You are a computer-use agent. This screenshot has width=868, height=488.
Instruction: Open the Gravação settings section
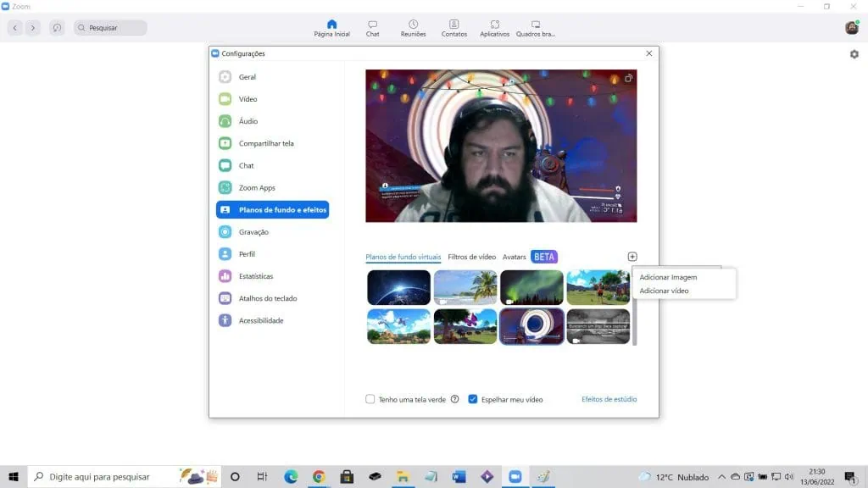[x=253, y=231]
